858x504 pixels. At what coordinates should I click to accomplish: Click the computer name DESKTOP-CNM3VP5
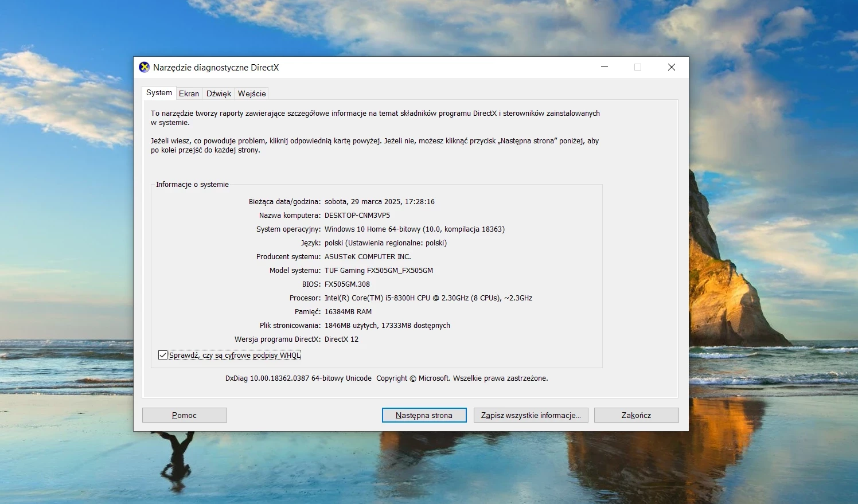(x=357, y=216)
